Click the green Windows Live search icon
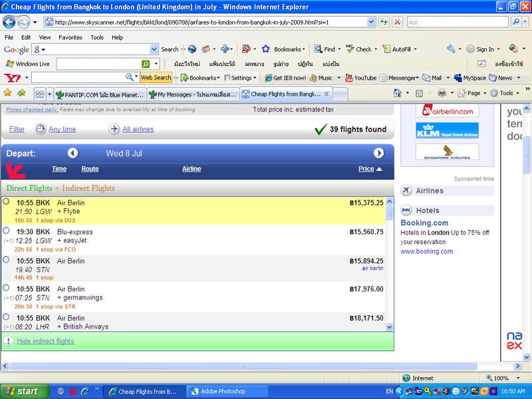The width and height of the screenshot is (532, 399). (x=146, y=64)
